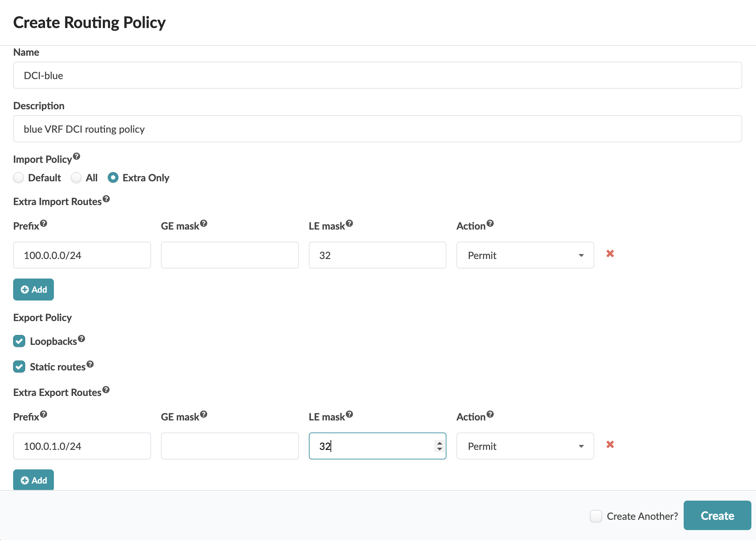Uncheck the Loopbacks checkbox

pyautogui.click(x=19, y=341)
